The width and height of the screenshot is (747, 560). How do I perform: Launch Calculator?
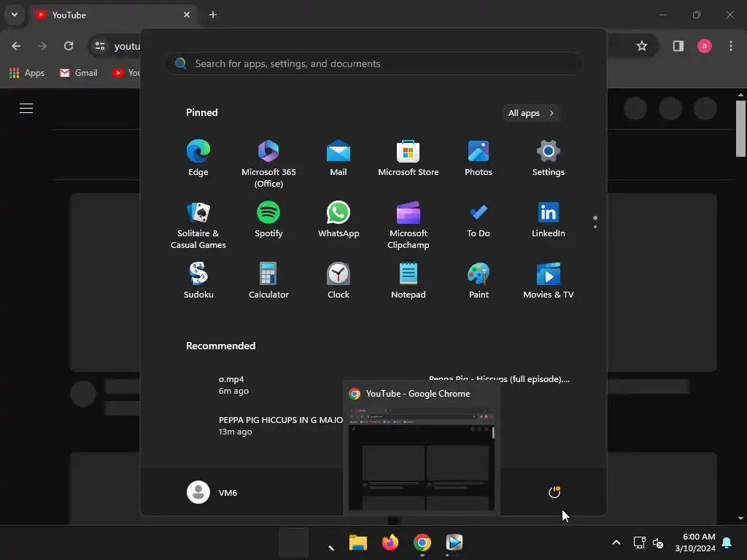(268, 281)
